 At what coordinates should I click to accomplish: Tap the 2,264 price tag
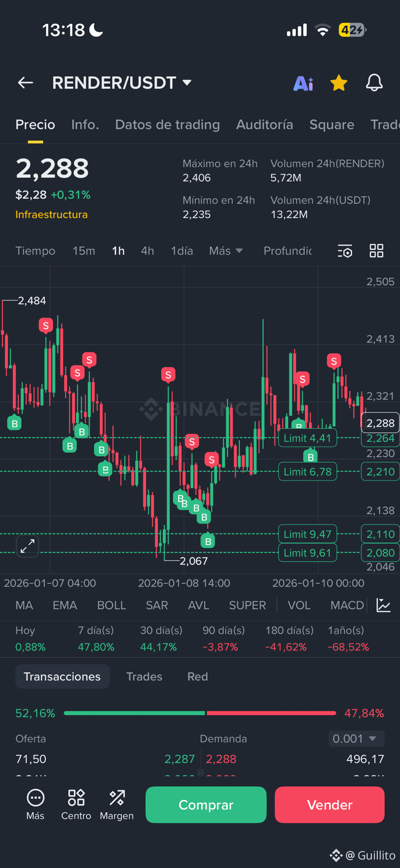tap(380, 438)
